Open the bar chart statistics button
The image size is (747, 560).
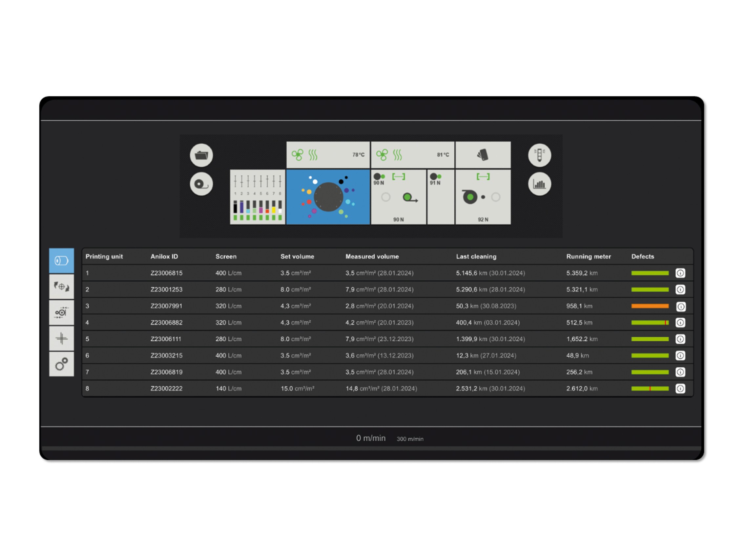tap(539, 184)
